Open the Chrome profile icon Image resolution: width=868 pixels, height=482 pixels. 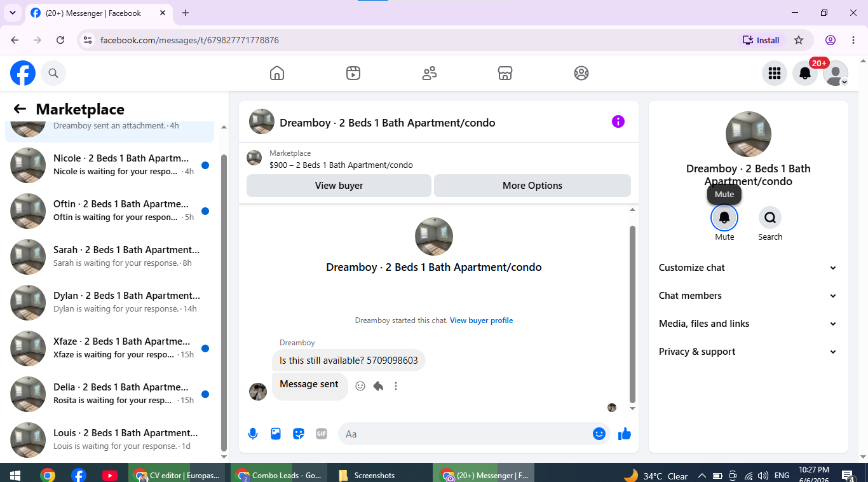[831, 40]
